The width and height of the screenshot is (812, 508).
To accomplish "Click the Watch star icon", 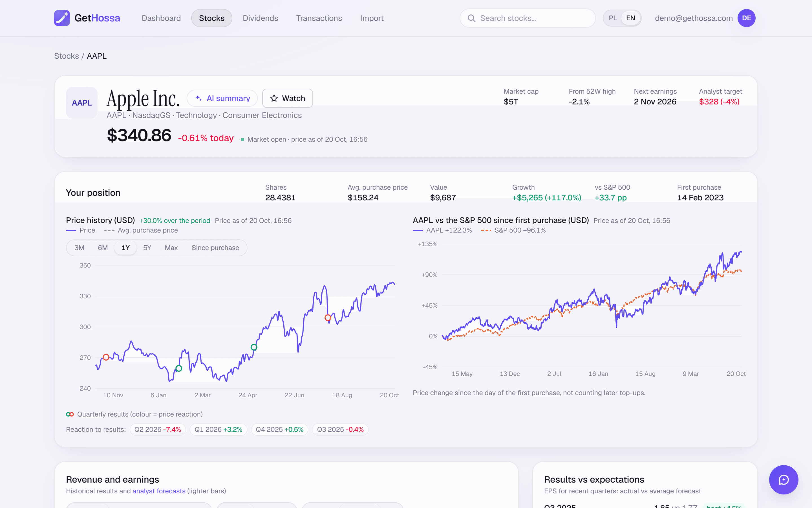I will (274, 98).
